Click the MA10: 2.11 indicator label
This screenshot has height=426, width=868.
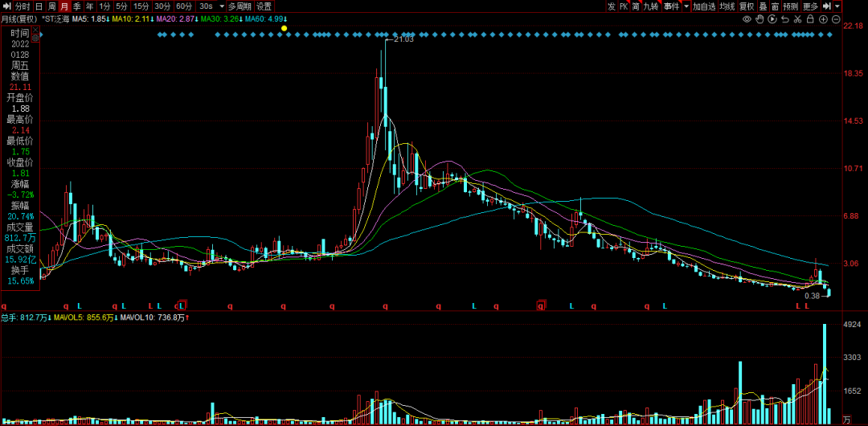133,18
